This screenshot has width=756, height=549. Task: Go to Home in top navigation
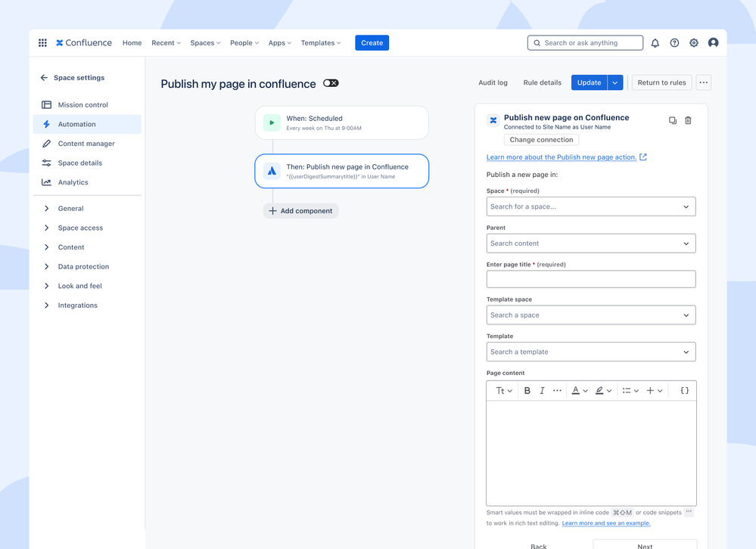[132, 43]
